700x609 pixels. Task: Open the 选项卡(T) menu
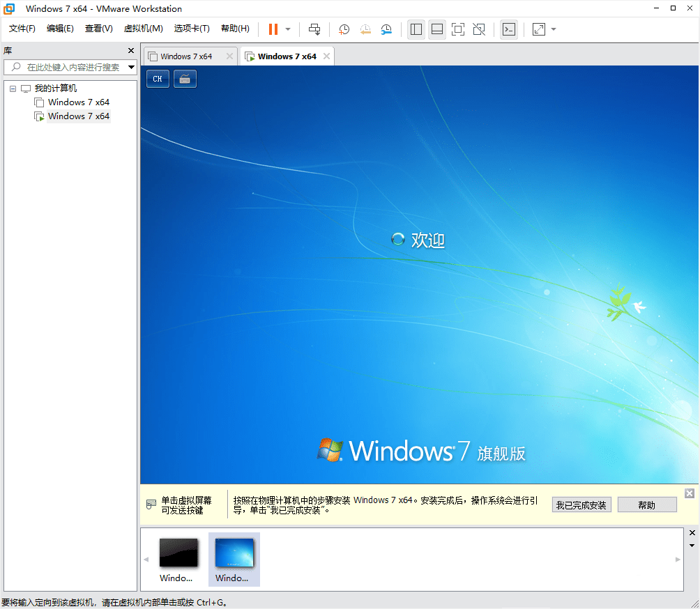[192, 29]
